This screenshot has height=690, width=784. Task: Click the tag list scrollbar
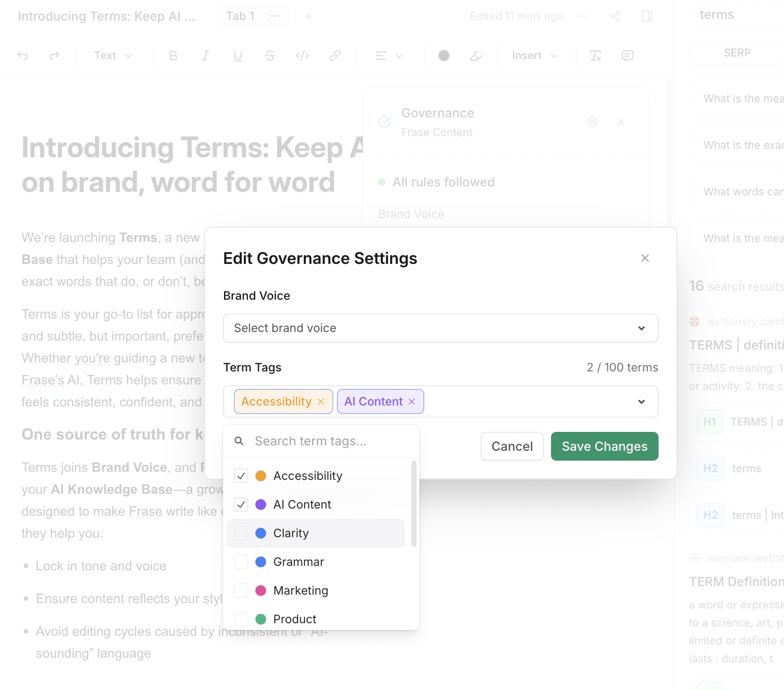pyautogui.click(x=414, y=504)
